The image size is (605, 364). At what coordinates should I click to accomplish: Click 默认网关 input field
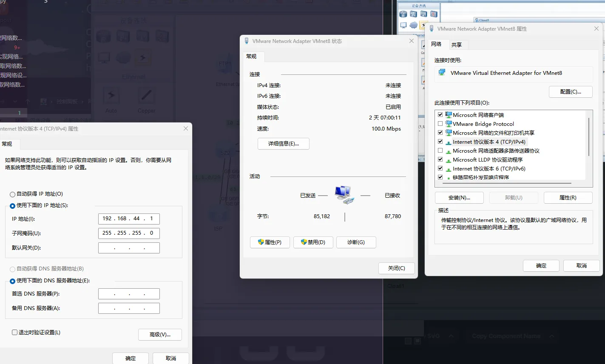click(x=129, y=247)
